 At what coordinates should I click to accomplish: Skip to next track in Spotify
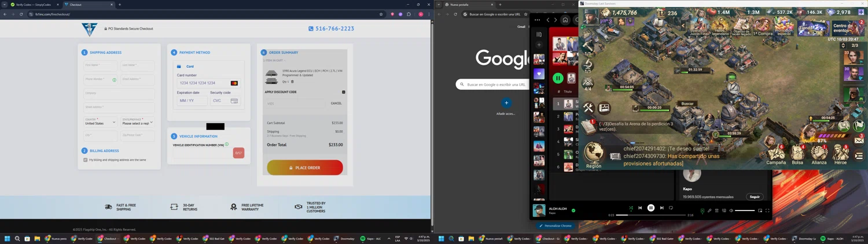(662, 208)
